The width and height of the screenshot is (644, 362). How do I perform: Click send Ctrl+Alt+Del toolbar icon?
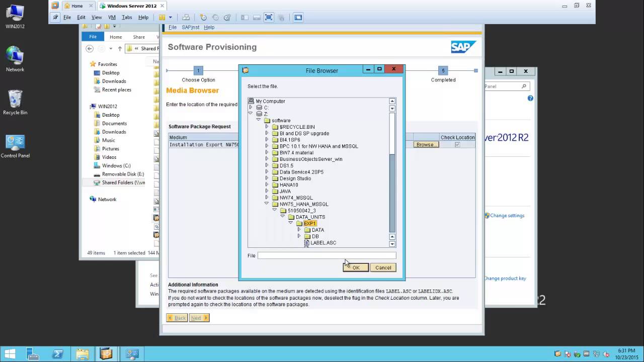tap(186, 17)
